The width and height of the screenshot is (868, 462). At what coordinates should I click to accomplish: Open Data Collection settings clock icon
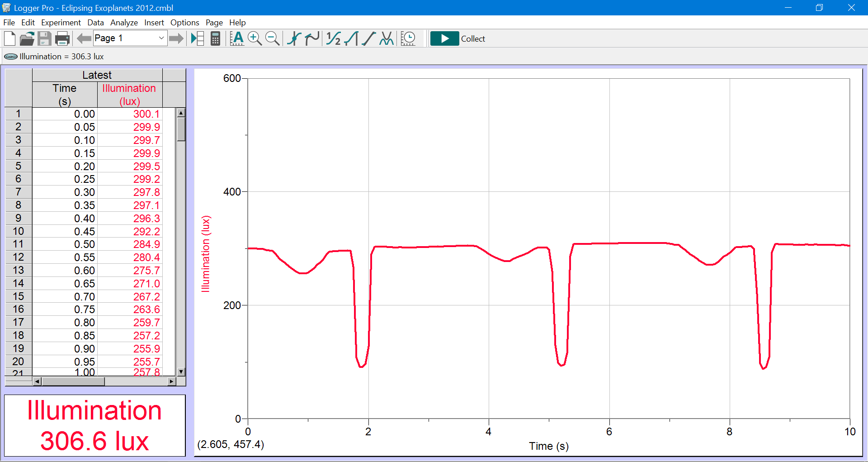[x=408, y=39]
